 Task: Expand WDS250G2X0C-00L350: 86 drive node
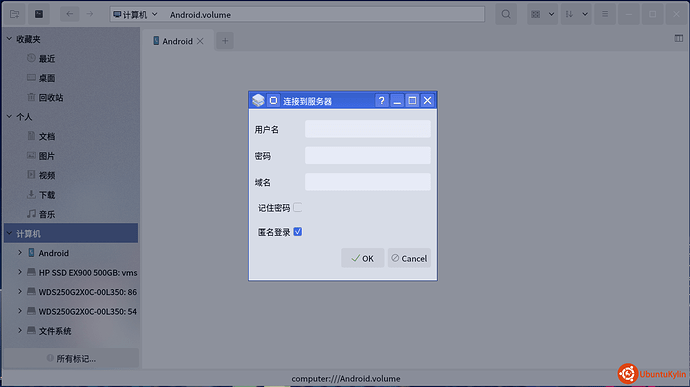coord(20,291)
